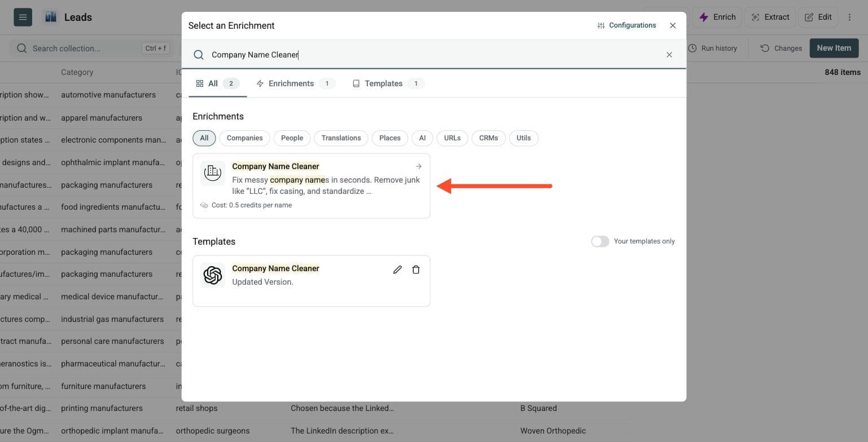Open the Changes view
The height and width of the screenshot is (442, 868).
click(x=781, y=48)
